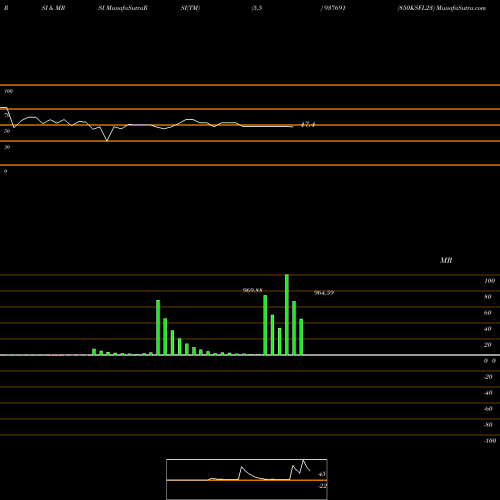Click the '937691' code in header
Image resolution: width=500 pixels, height=500 pixels.
[334, 8]
